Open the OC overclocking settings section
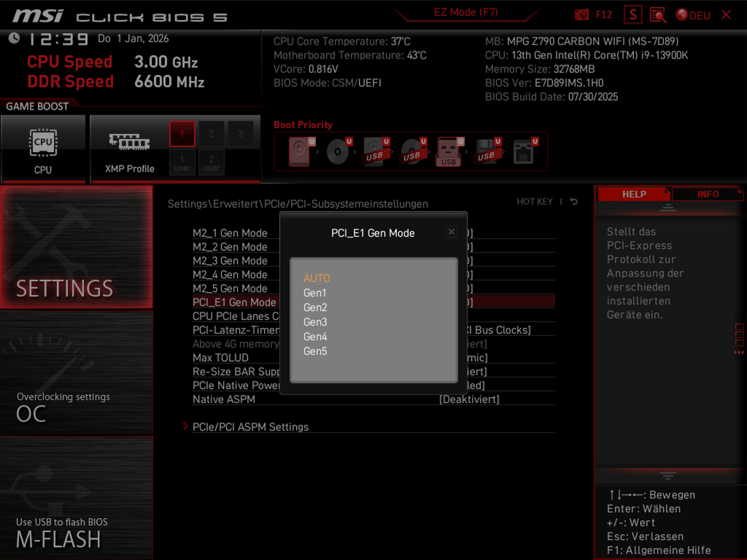Image resolution: width=747 pixels, height=560 pixels. coord(76,373)
